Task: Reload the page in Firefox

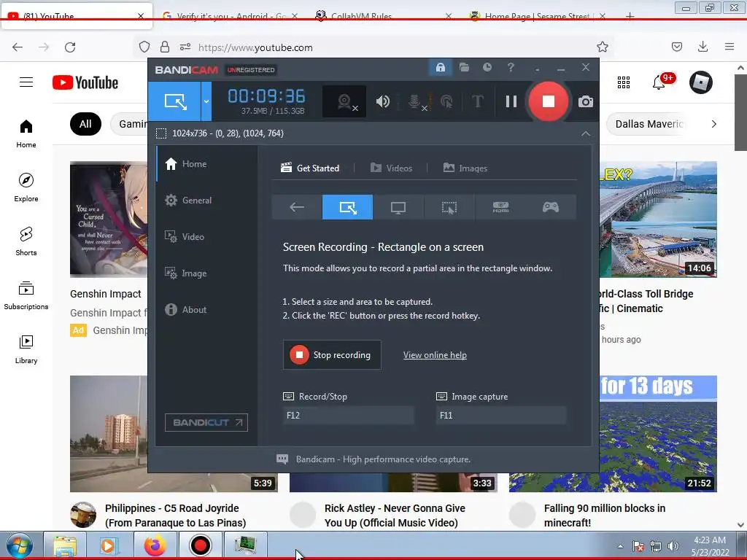Action: coord(70,47)
